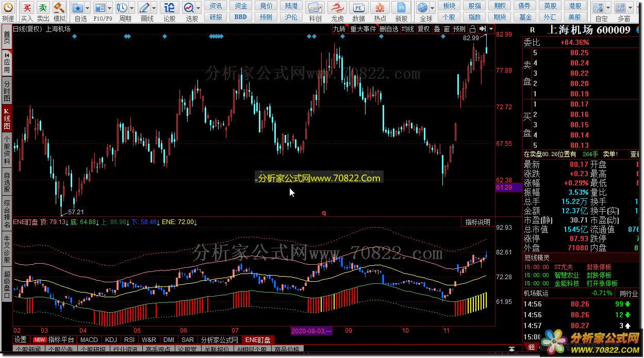Click the 2020-08-03 date marker on timeline

tap(311, 331)
